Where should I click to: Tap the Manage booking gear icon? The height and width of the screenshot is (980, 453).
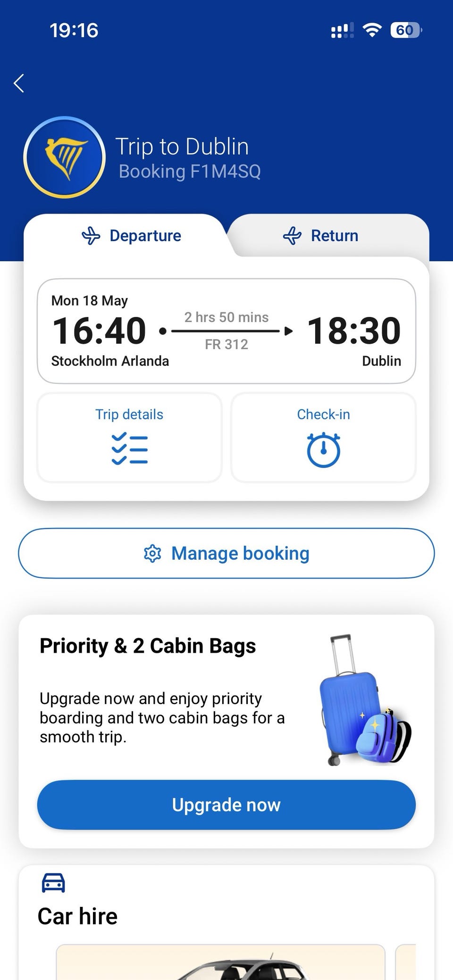pyautogui.click(x=152, y=553)
